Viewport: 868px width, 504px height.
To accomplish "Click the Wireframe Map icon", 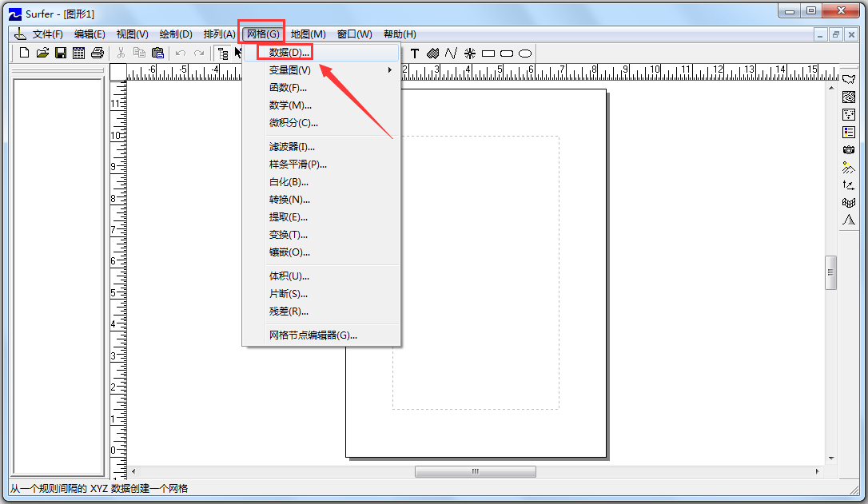I will [x=849, y=203].
